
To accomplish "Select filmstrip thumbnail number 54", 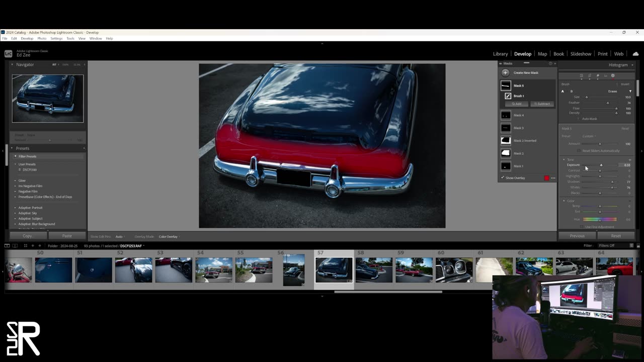I will [214, 270].
